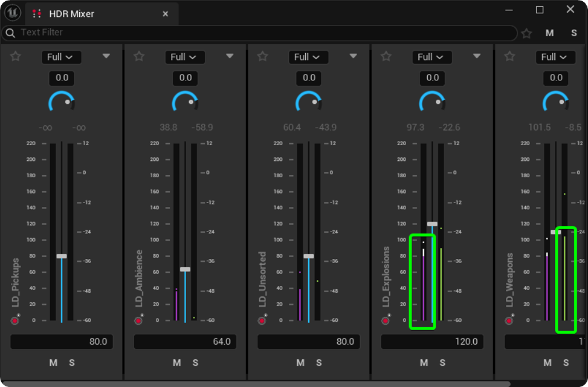Click the 64.0 volume field on LD_Ambience
This screenshot has height=387, width=588.
point(186,342)
